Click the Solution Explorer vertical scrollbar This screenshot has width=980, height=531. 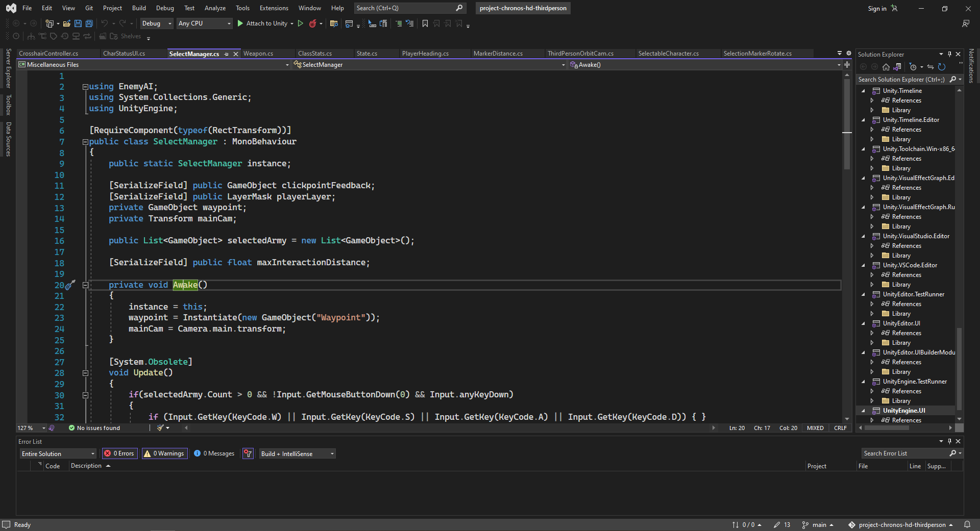tap(959, 368)
